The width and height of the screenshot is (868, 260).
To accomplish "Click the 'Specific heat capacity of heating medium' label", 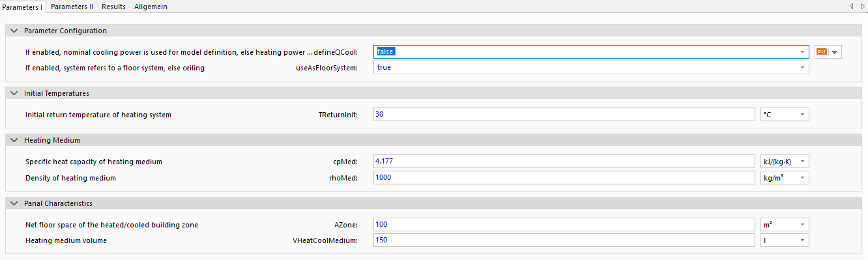I will coord(94,162).
